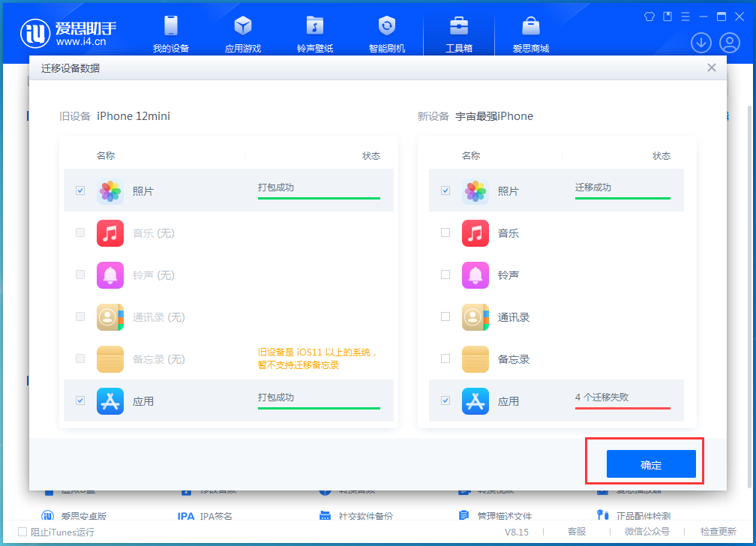Image resolution: width=756 pixels, height=546 pixels.
Task: Close the 迁移设备数据 dialog
Action: [712, 67]
